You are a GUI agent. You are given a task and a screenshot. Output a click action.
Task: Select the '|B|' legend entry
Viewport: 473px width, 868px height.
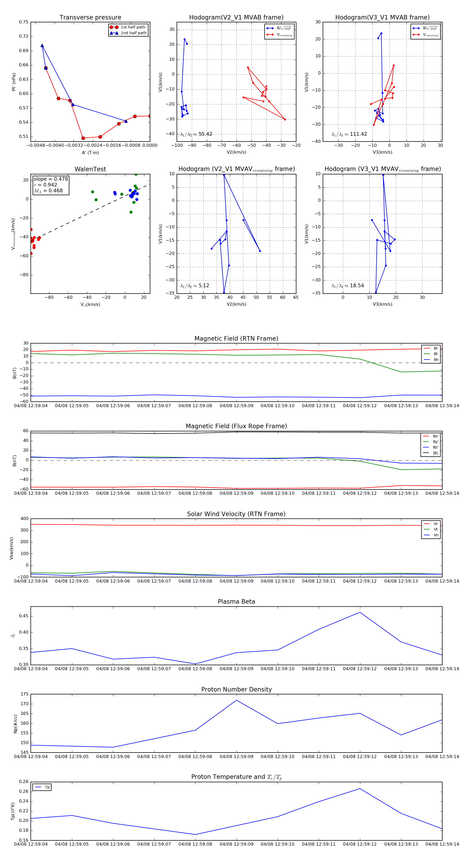click(x=431, y=453)
